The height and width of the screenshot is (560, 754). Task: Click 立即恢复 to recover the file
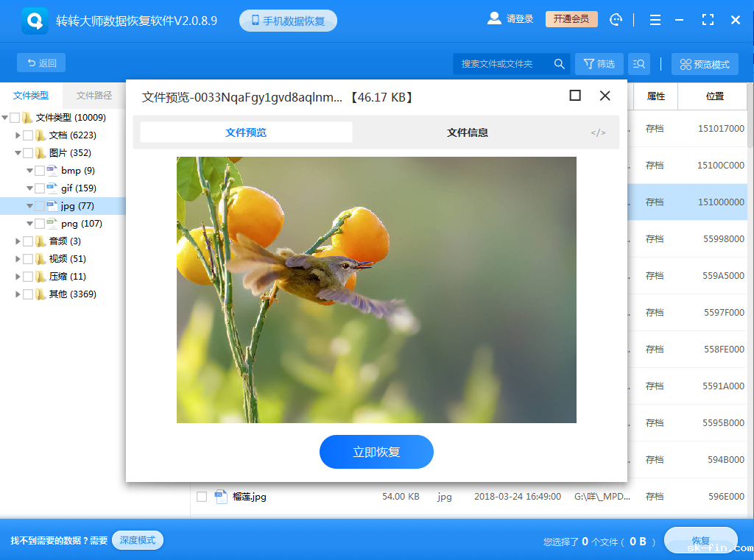coord(376,452)
